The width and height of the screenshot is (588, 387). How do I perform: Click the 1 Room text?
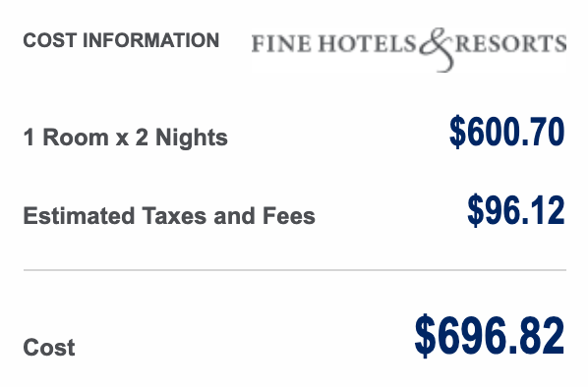[x=66, y=138]
